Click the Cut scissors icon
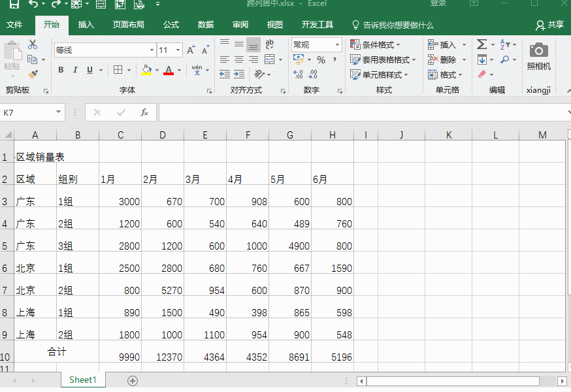The width and height of the screenshot is (571, 392). 33,45
